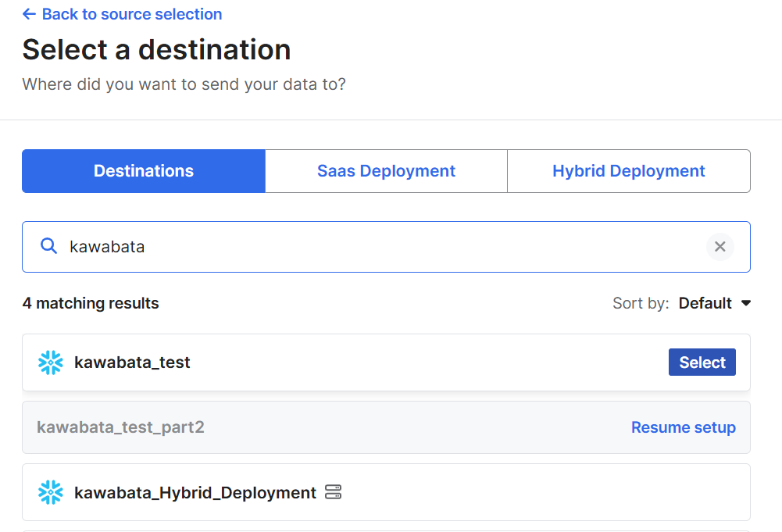Select the Hybrid Deployment tab
782x532 pixels.
(x=628, y=171)
